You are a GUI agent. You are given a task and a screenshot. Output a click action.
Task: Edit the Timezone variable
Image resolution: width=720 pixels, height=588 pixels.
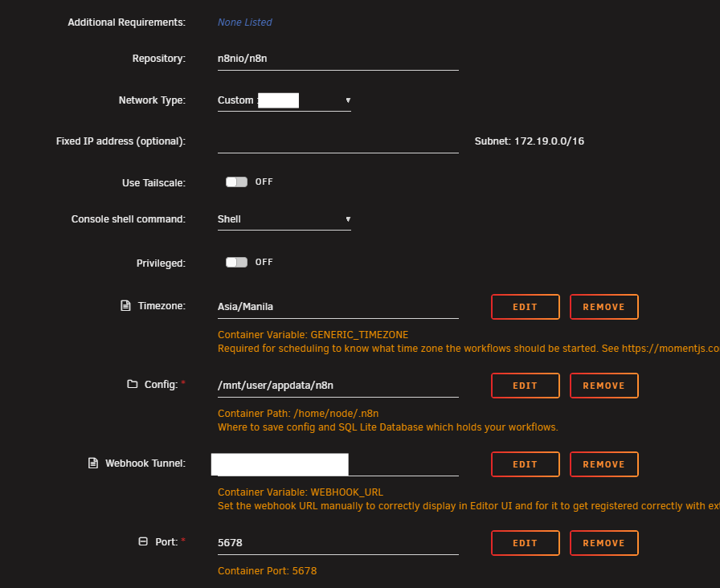[525, 306]
